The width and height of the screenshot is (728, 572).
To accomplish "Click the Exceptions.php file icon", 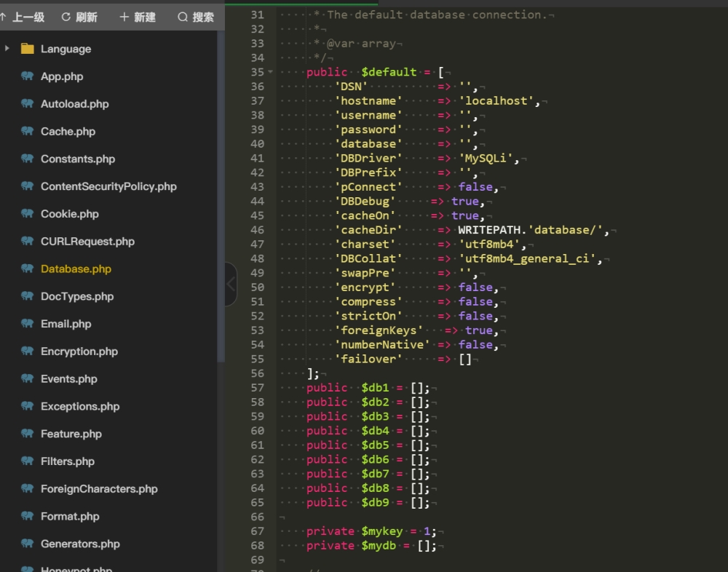I will 28,406.
